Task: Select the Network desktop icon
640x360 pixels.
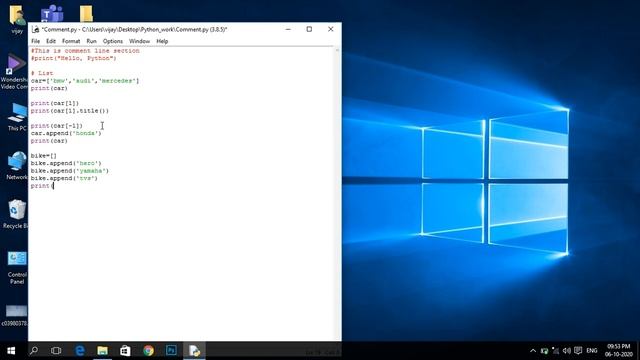Action: pyautogui.click(x=17, y=166)
